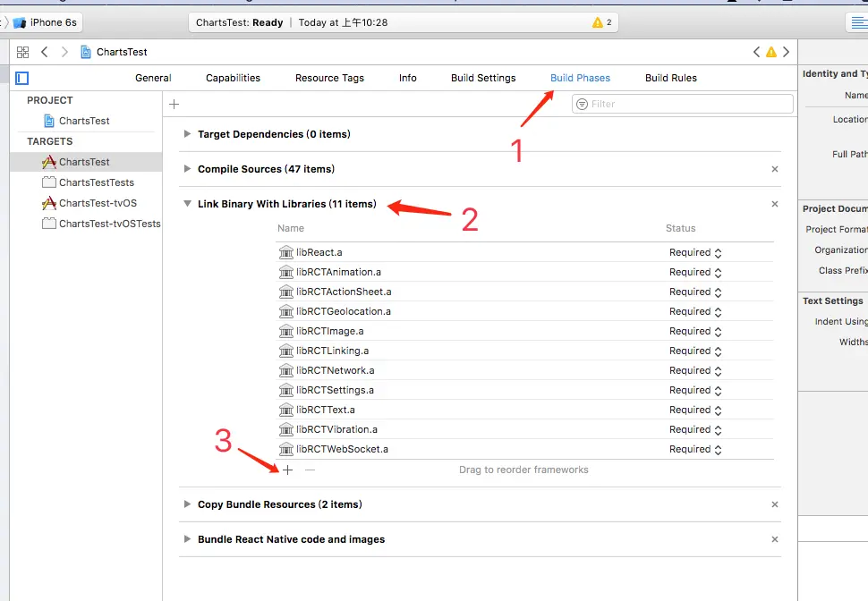Add a library with the plus button
Screen dimensions: 868x601
287,470
